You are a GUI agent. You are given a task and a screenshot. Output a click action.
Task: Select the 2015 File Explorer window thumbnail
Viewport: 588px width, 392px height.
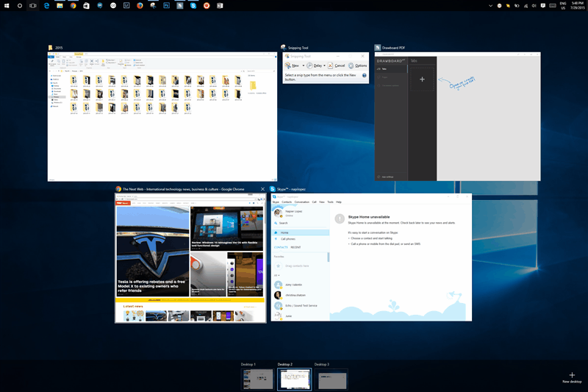click(x=162, y=117)
